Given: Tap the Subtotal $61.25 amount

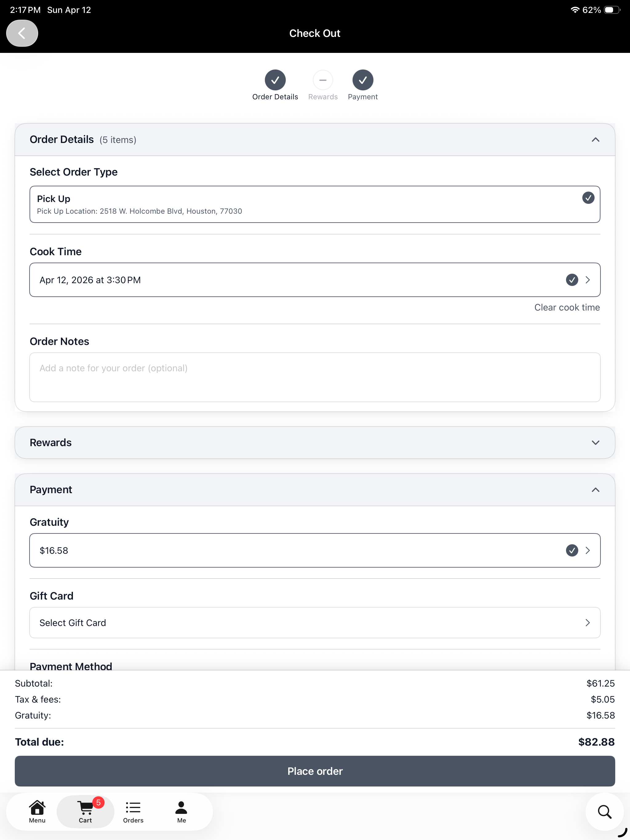Looking at the screenshot, I should 600,683.
